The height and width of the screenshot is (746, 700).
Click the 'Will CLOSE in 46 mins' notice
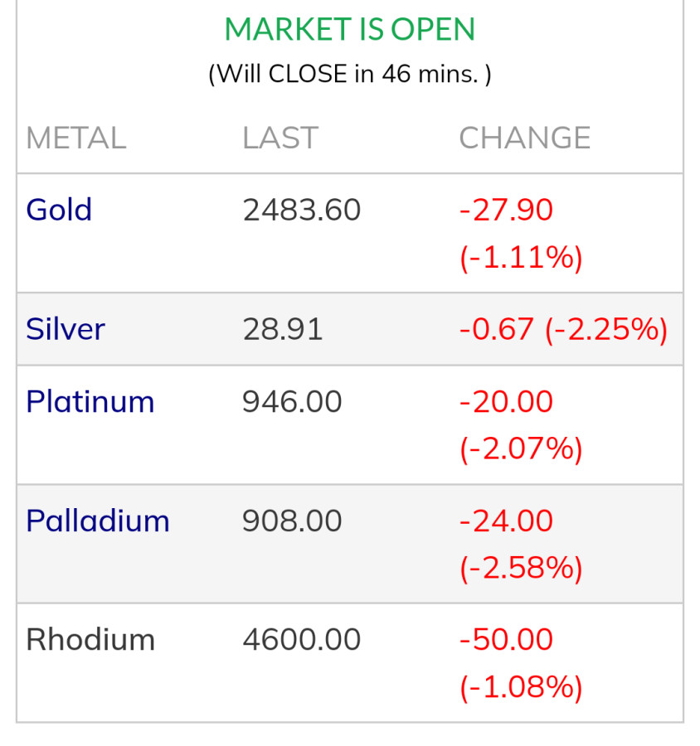pos(350,74)
